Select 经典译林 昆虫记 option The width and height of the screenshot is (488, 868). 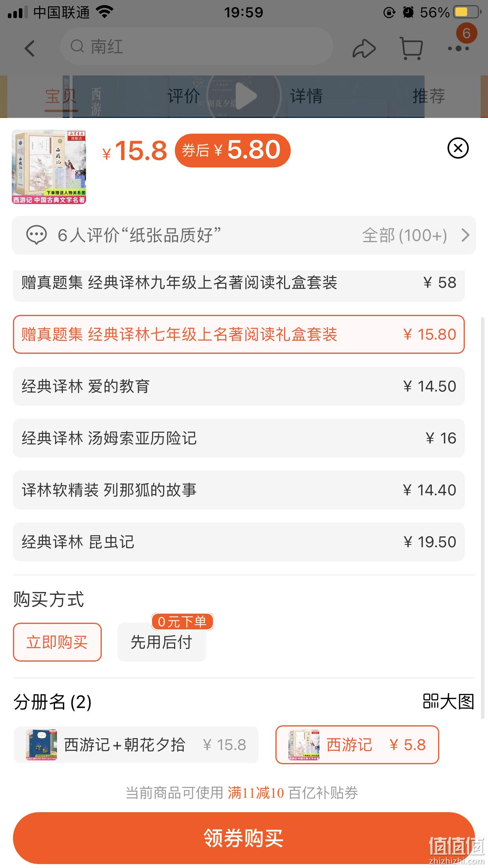tap(239, 542)
